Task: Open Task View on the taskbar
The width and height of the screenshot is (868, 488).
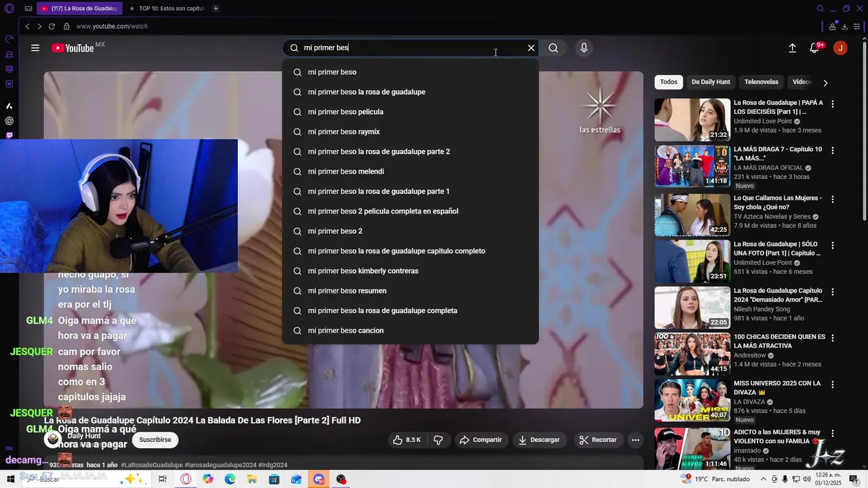Action: (x=163, y=479)
